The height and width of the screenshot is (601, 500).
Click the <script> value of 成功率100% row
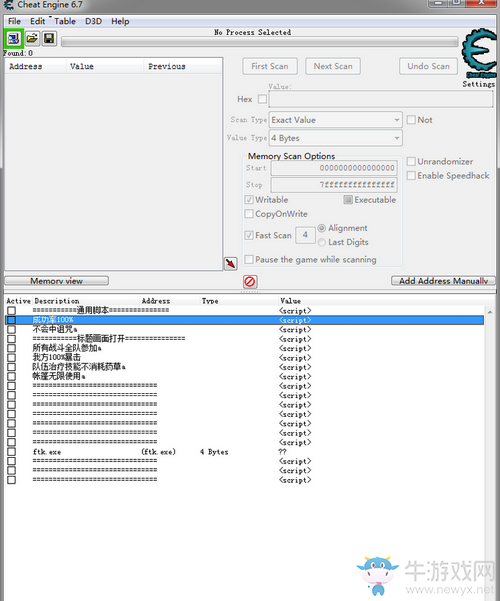pos(295,320)
